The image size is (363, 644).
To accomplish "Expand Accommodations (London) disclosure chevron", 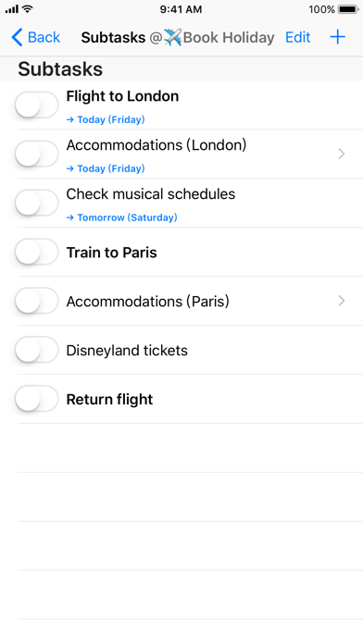I will (x=341, y=154).
